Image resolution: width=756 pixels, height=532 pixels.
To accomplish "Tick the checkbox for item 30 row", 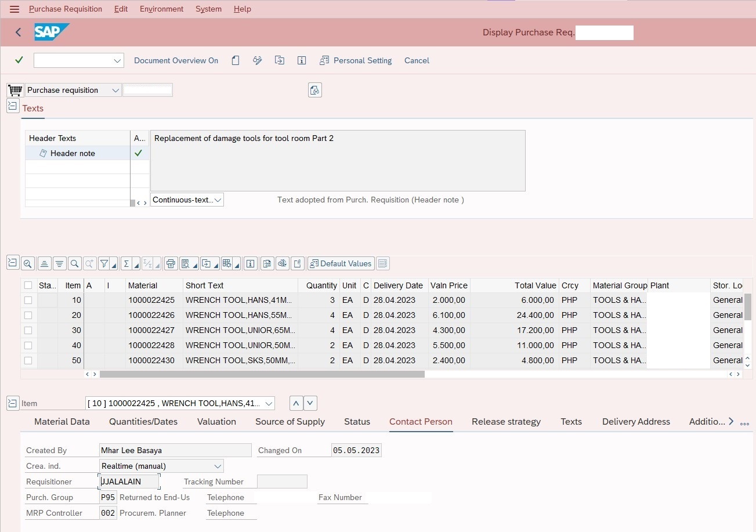I will coord(28,330).
